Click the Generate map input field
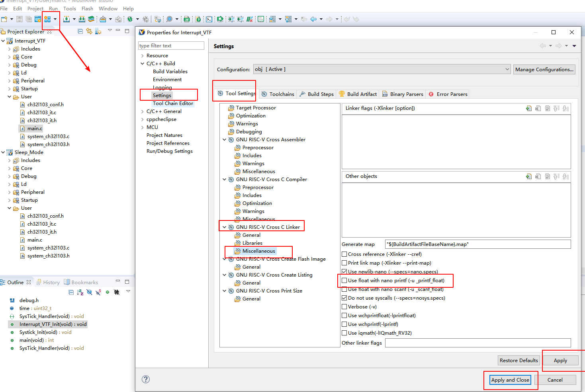The image size is (585, 392). pyautogui.click(x=478, y=244)
